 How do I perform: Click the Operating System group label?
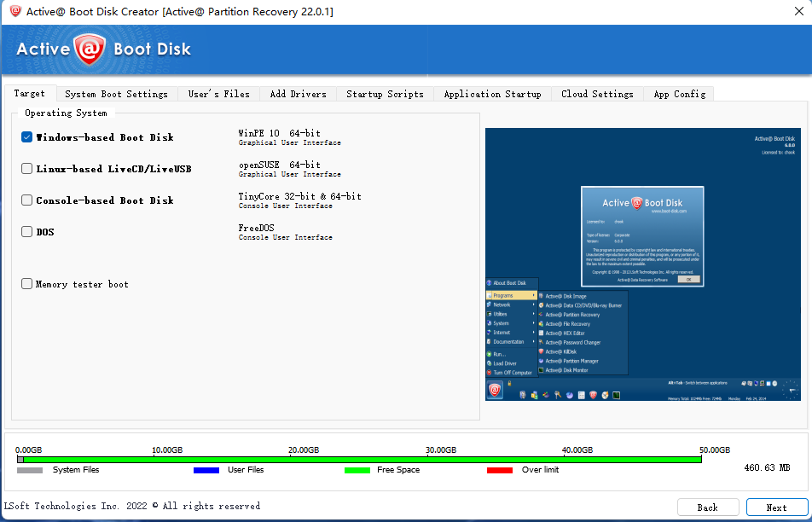tap(66, 113)
